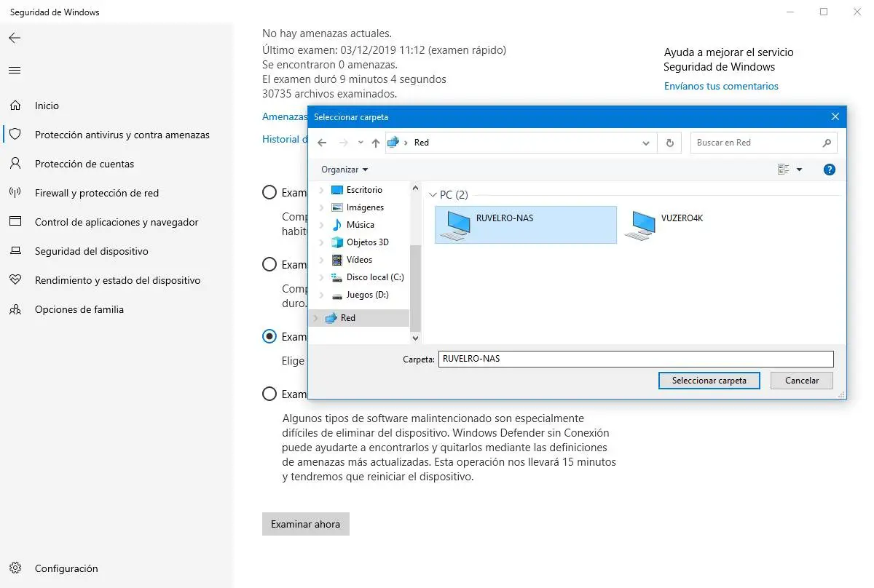The image size is (874, 588).
Task: Change the view layout icon
Action: point(784,170)
